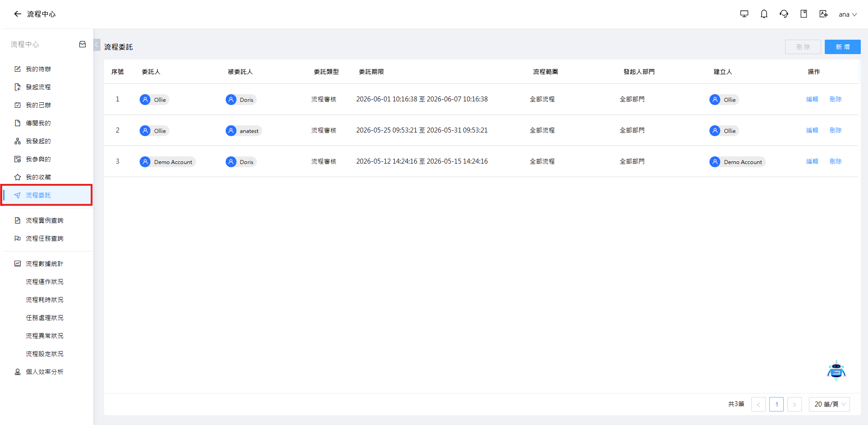Open the document icon in top bar
The image size is (868, 425).
coord(804,14)
